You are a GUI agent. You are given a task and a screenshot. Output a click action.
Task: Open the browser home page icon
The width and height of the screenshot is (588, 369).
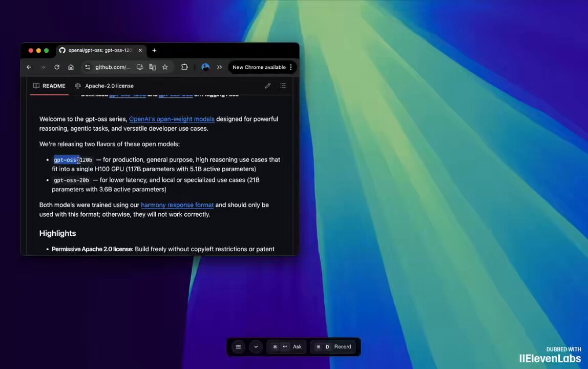71,67
